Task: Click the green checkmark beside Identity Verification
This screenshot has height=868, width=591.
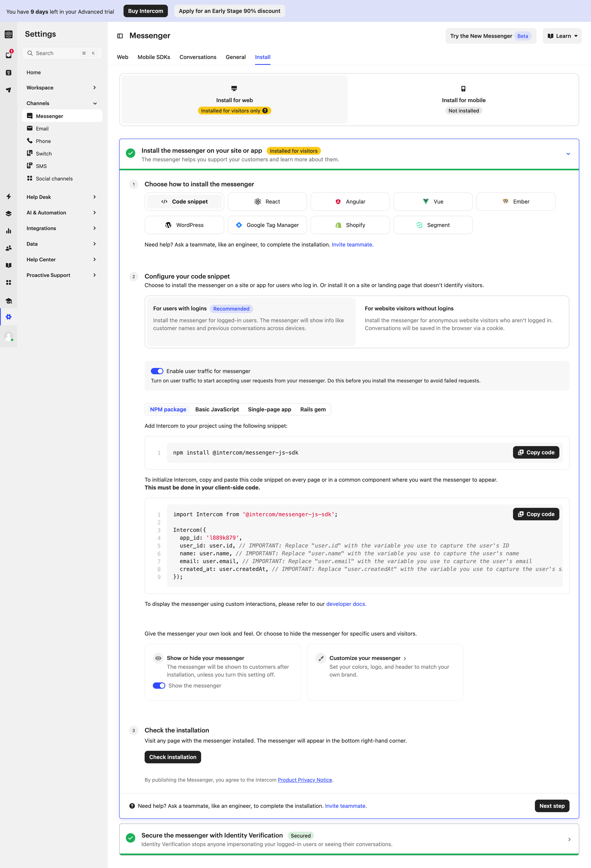Action: click(130, 838)
